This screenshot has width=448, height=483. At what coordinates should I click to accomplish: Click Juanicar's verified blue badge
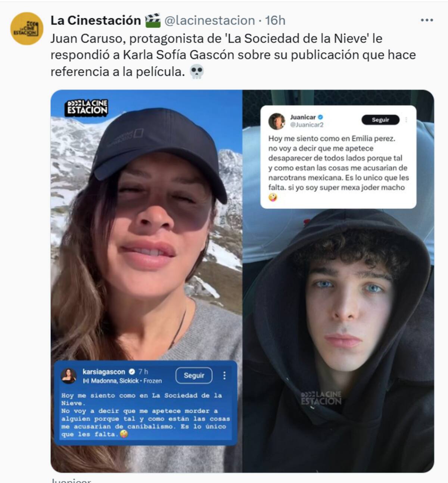(x=320, y=117)
